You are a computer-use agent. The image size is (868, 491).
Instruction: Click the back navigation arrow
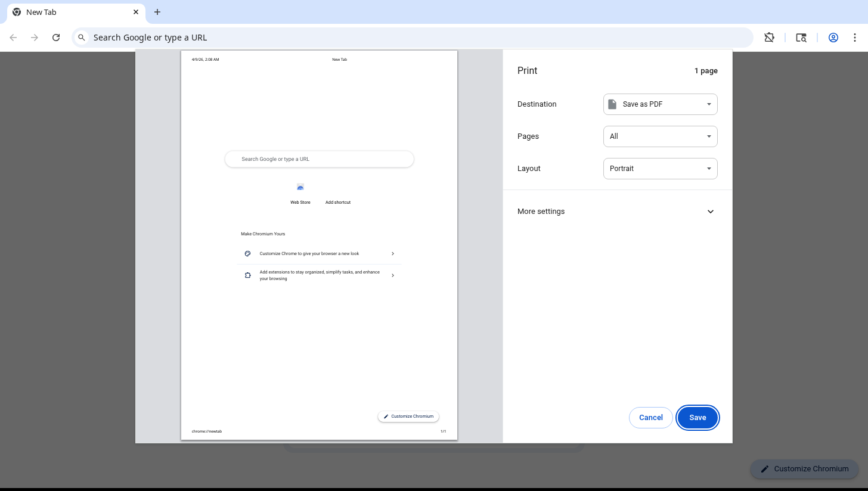pyautogui.click(x=13, y=38)
